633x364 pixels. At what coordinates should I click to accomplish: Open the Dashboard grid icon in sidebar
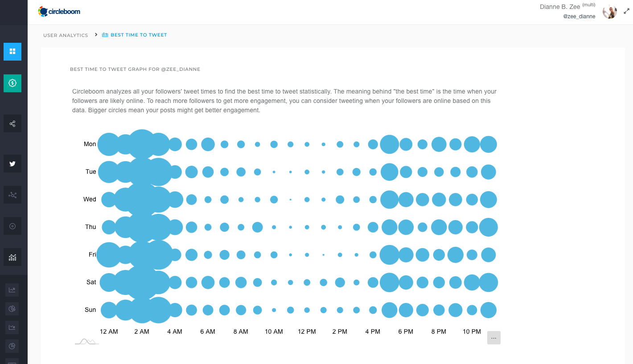pyautogui.click(x=12, y=52)
